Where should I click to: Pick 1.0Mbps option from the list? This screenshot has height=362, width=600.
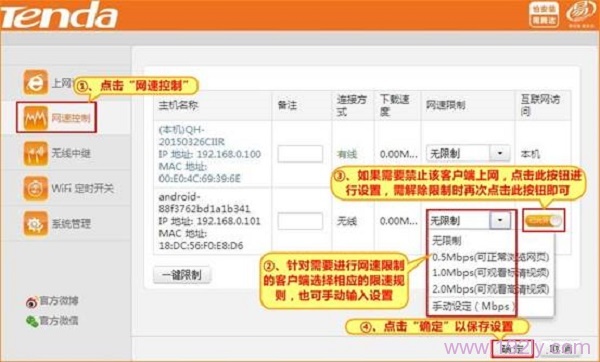[x=491, y=273]
